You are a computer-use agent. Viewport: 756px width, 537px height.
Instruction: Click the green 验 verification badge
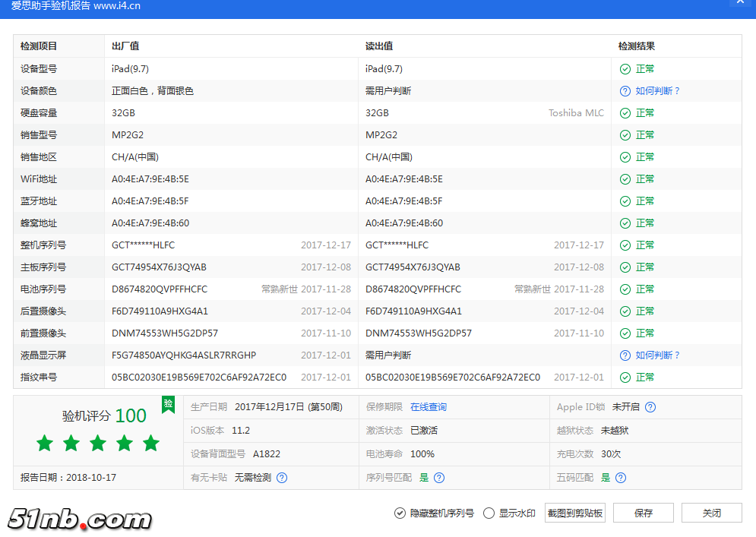168,404
